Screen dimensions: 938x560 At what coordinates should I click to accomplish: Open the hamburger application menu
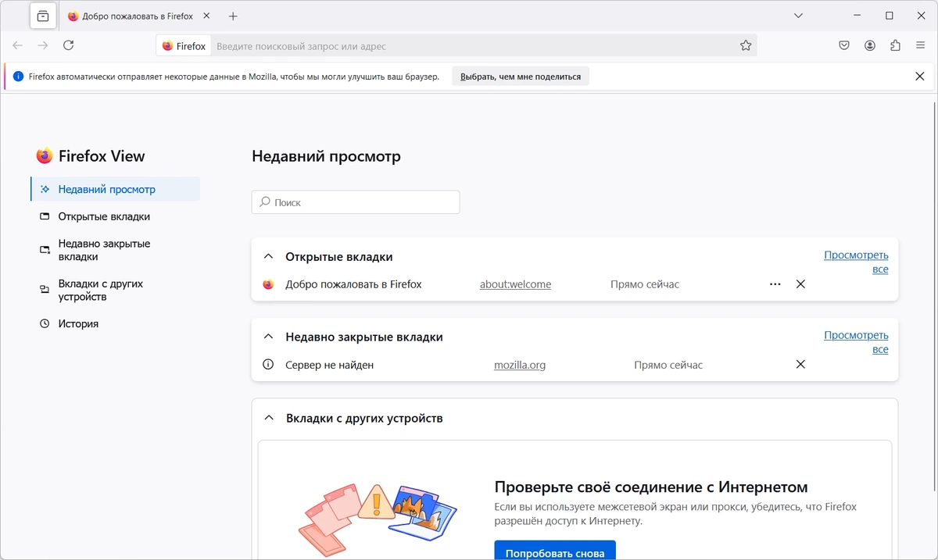[921, 46]
